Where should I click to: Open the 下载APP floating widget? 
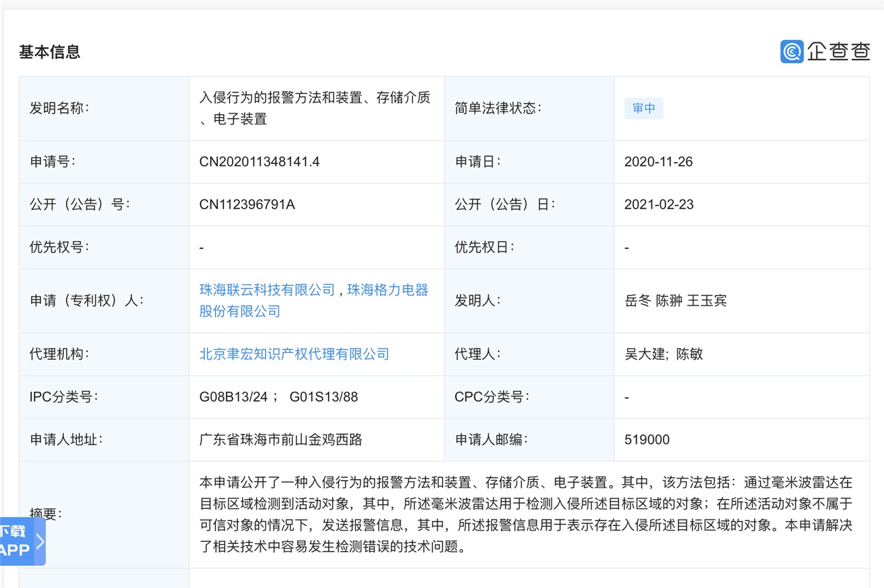tap(15, 542)
